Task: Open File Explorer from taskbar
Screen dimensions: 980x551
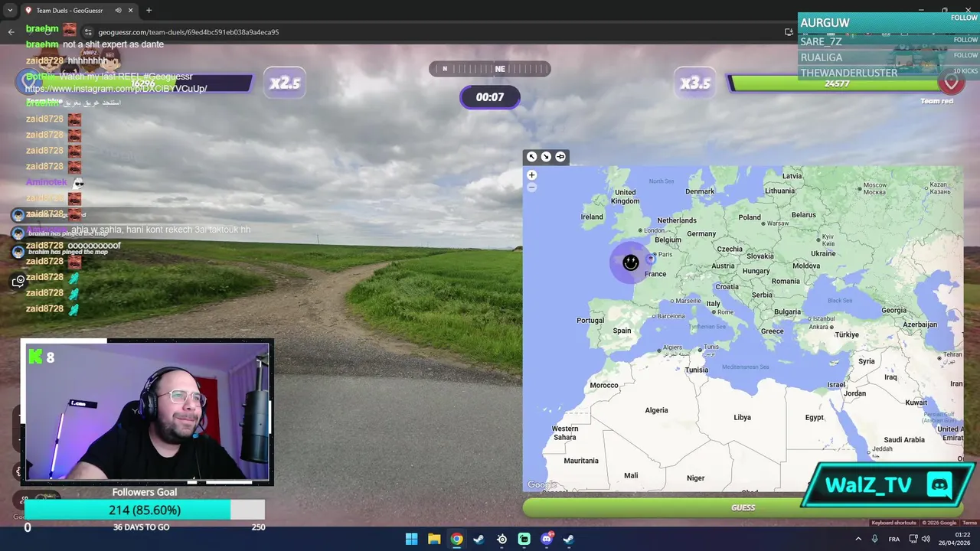Action: (x=434, y=539)
